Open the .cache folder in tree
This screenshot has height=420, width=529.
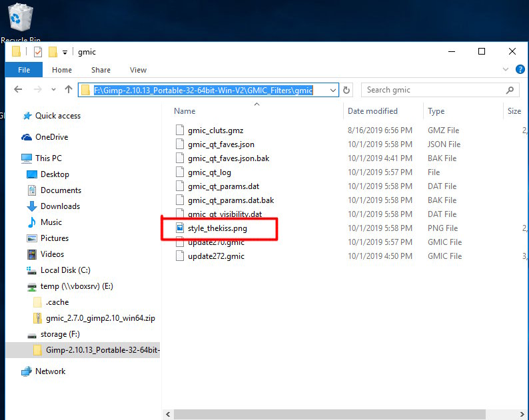pos(57,302)
